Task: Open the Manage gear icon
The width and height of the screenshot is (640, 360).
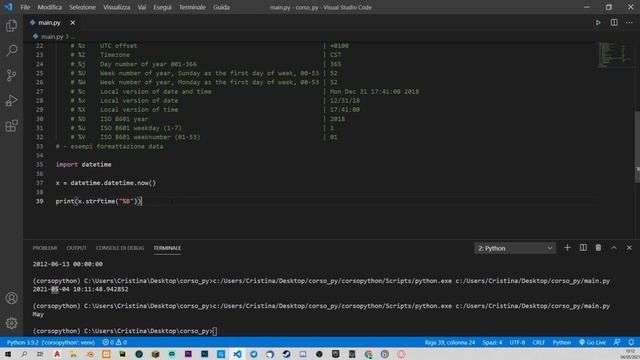Action: (11, 323)
